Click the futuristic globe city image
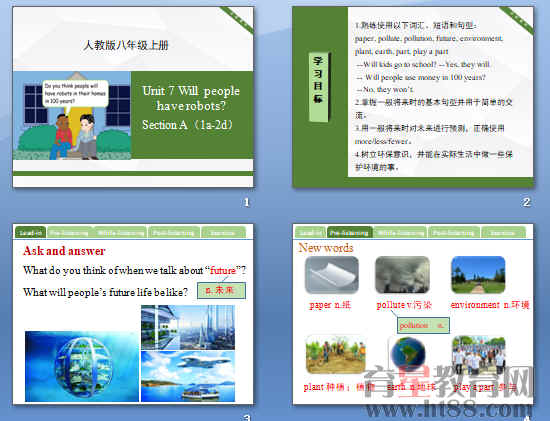 [82, 366]
